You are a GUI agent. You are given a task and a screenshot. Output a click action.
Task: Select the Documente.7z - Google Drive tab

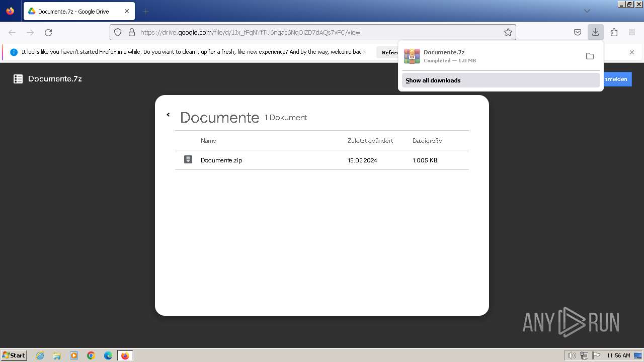(79, 11)
